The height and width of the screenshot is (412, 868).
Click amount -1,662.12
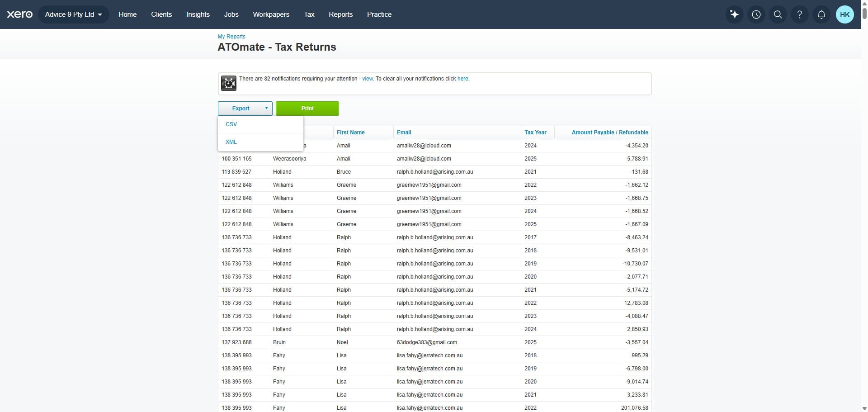pos(637,185)
